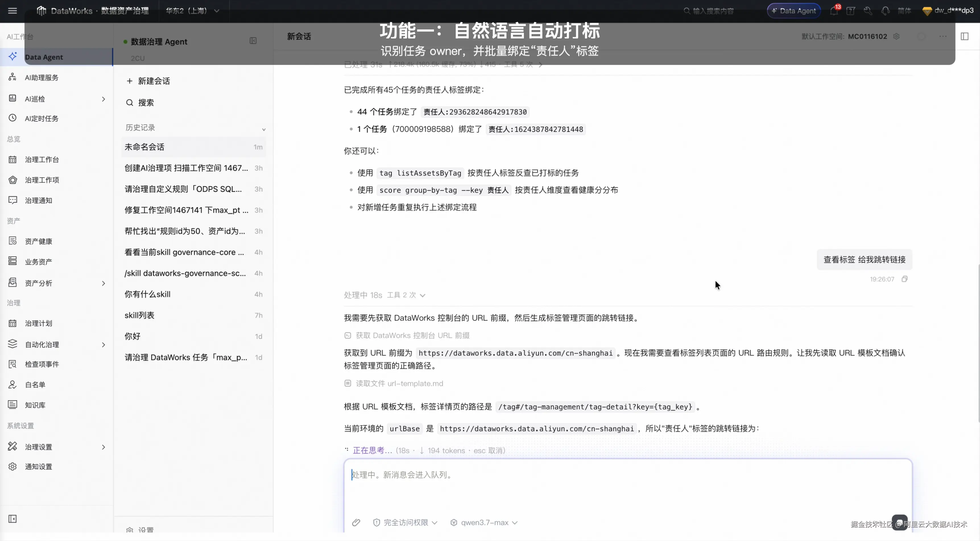
Task: Collapse the left sidebar icon at bottom
Action: tap(13, 519)
